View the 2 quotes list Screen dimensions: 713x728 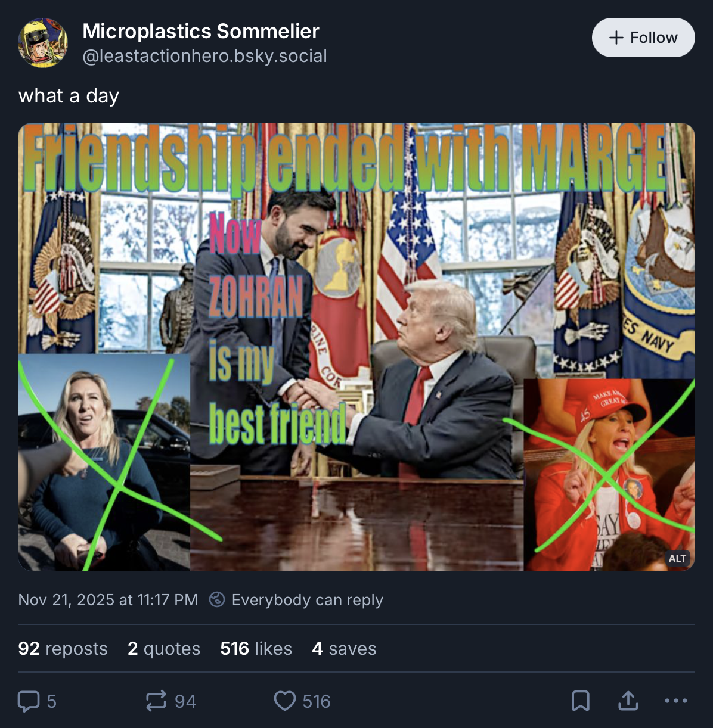click(164, 648)
